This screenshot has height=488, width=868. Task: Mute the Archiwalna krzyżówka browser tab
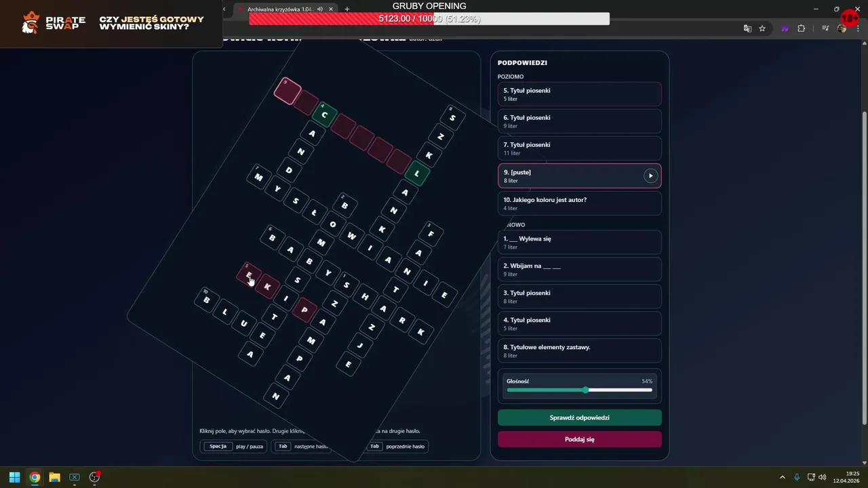[x=320, y=9]
